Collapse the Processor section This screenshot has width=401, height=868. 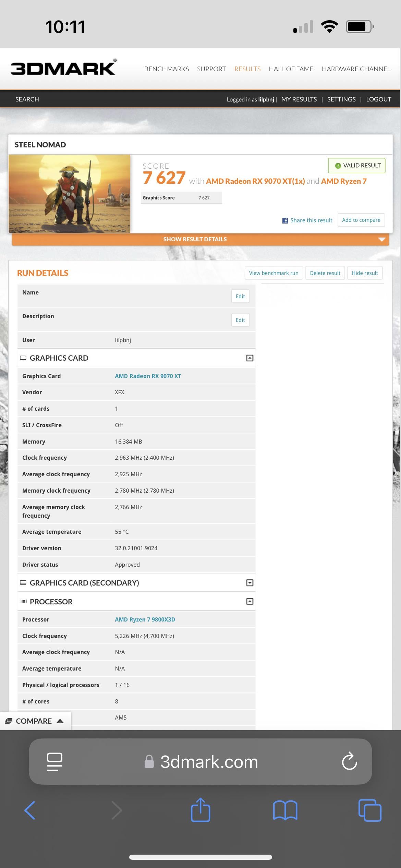tap(250, 601)
